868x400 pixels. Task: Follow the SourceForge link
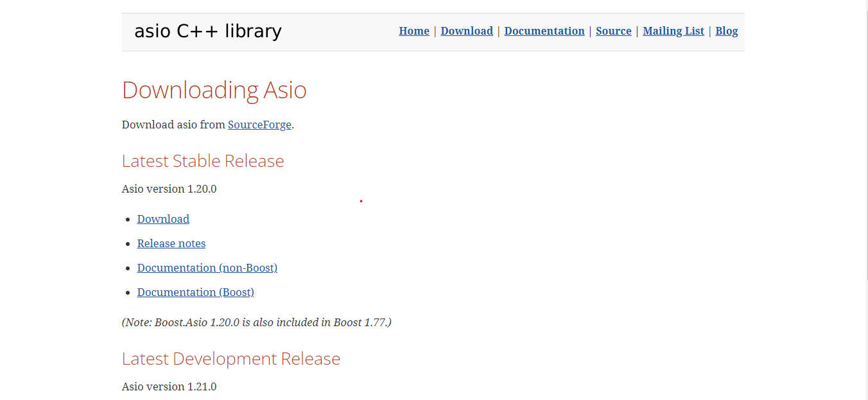259,125
